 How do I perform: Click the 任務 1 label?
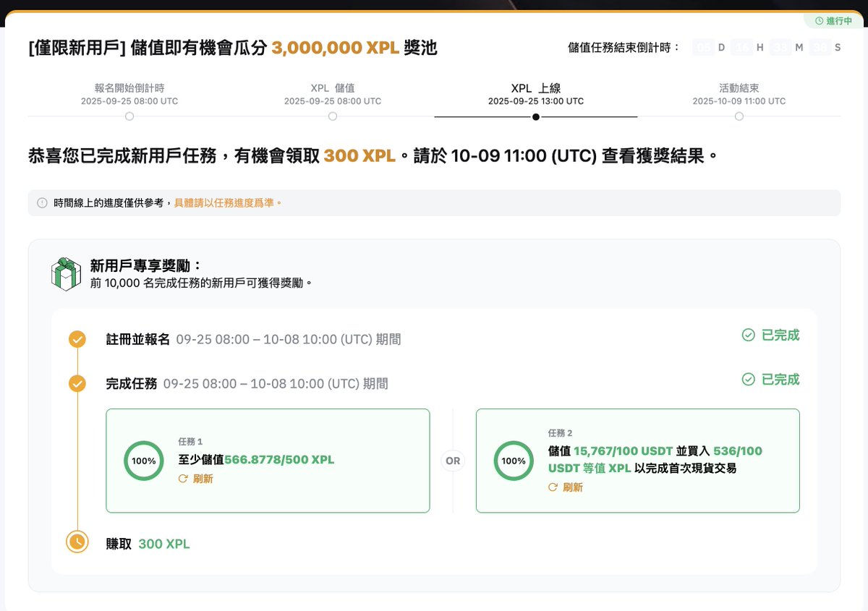(190, 441)
